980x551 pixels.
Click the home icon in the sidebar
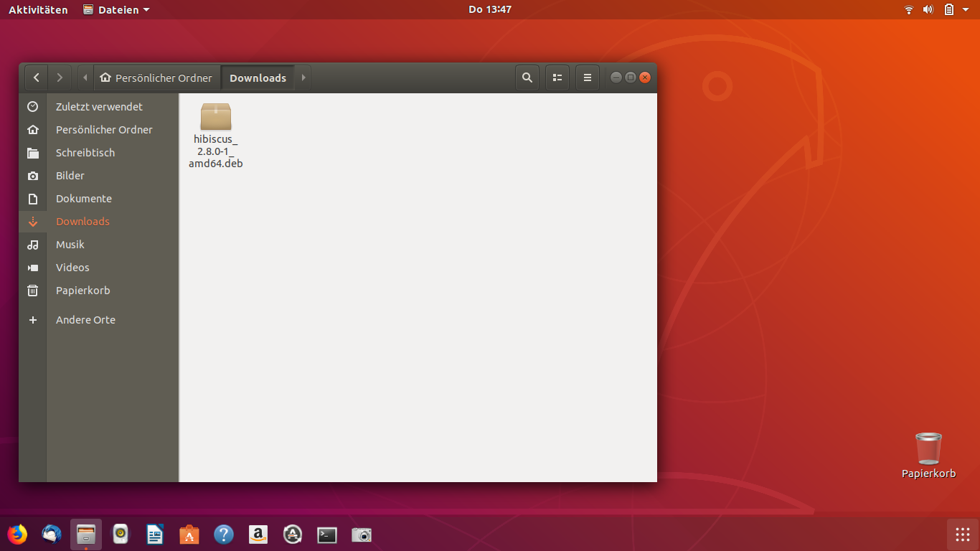32,130
